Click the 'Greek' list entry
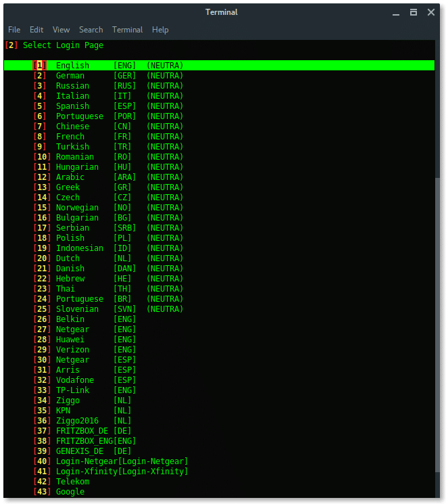The width and height of the screenshot is (446, 504). (68, 187)
